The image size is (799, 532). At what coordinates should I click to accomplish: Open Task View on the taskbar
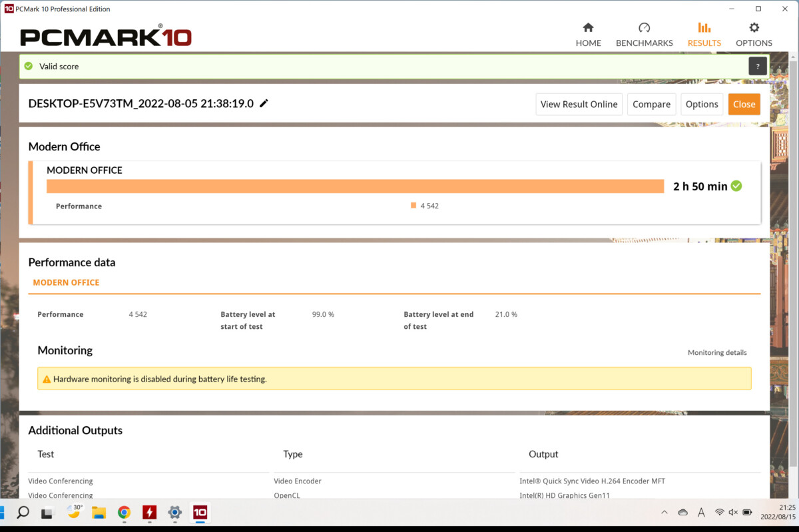point(47,513)
